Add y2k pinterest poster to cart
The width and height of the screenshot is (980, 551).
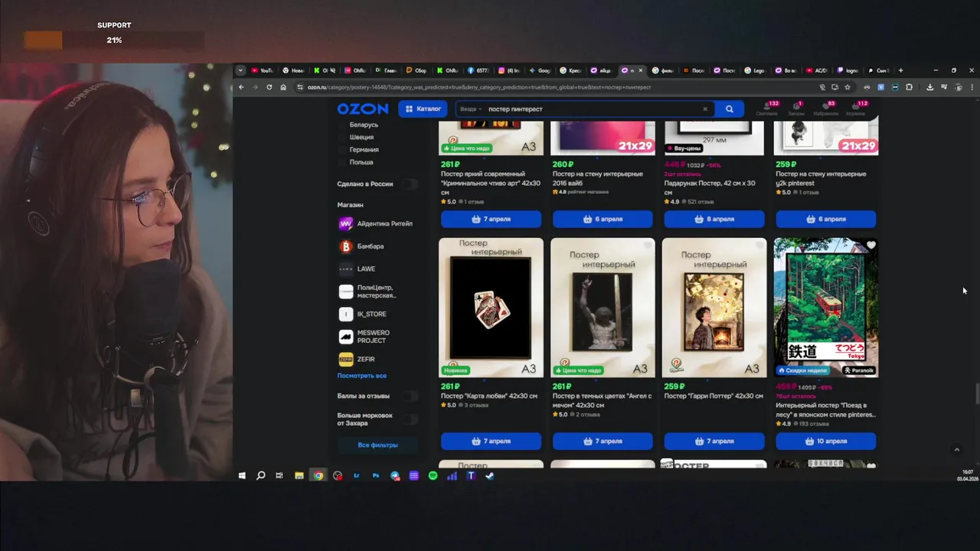(x=826, y=219)
